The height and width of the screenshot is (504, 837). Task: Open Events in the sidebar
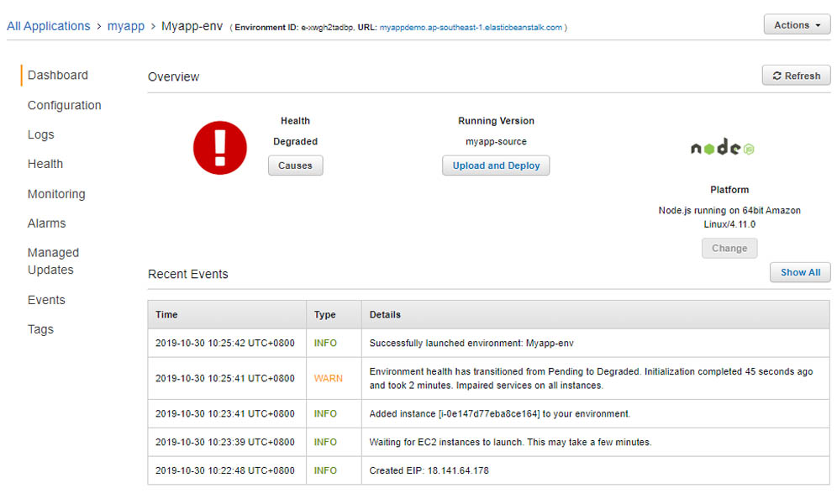pos(46,300)
